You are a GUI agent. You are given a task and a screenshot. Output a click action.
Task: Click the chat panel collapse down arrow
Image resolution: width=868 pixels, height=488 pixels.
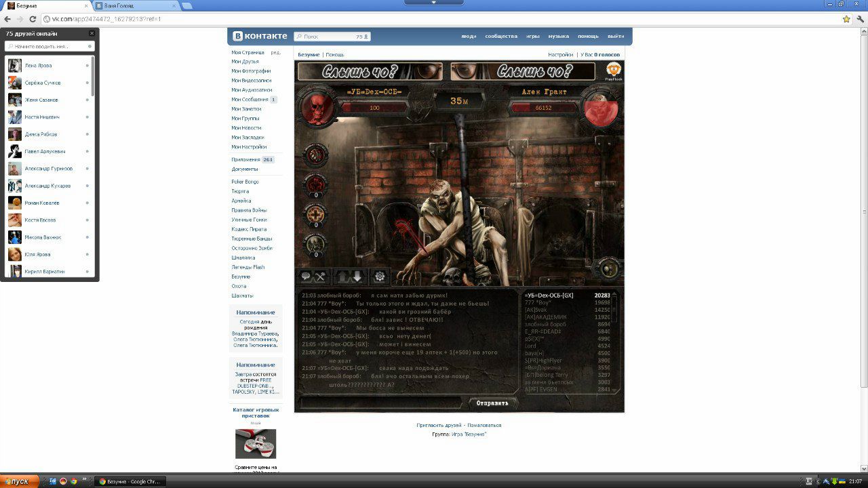357,277
